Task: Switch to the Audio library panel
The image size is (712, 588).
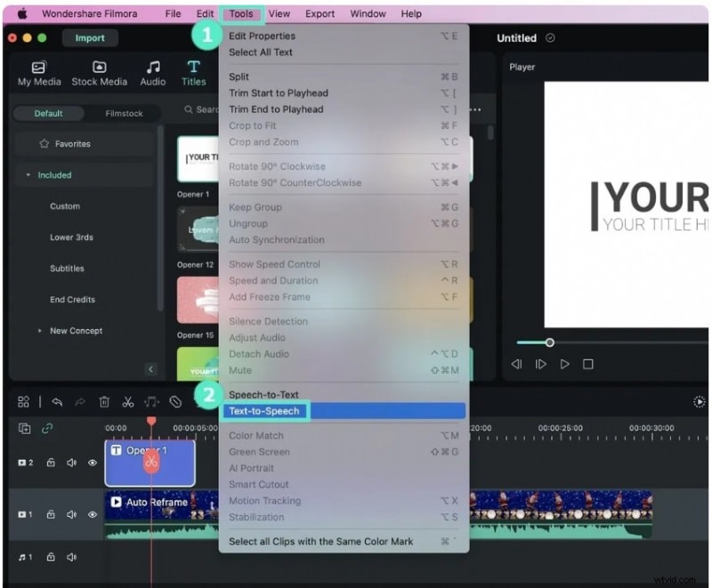Action: pyautogui.click(x=152, y=72)
